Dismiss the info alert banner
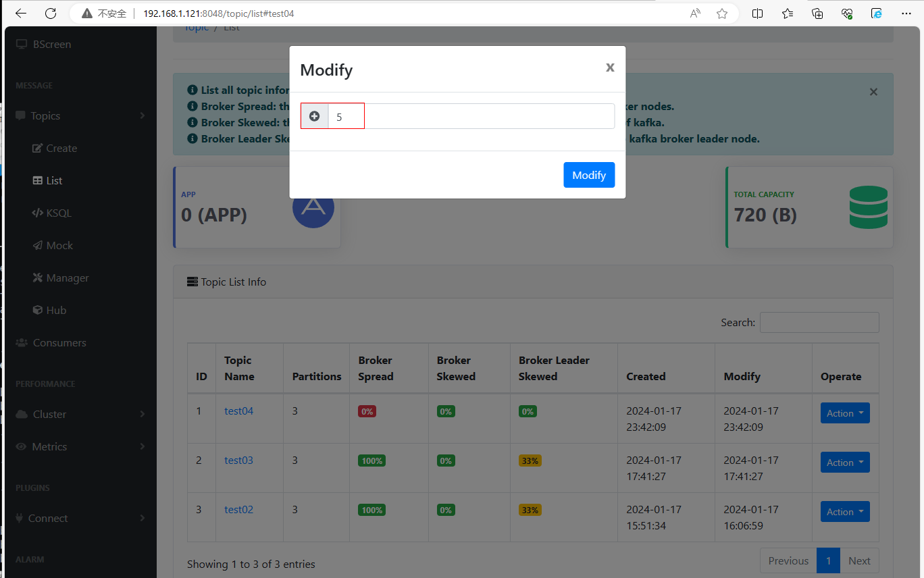924x578 pixels. click(873, 92)
